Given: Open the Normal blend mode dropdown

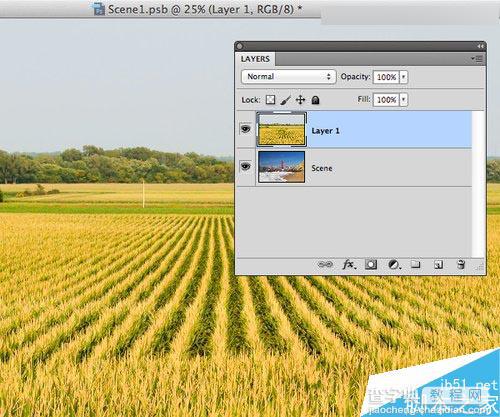Looking at the screenshot, I should click(288, 77).
